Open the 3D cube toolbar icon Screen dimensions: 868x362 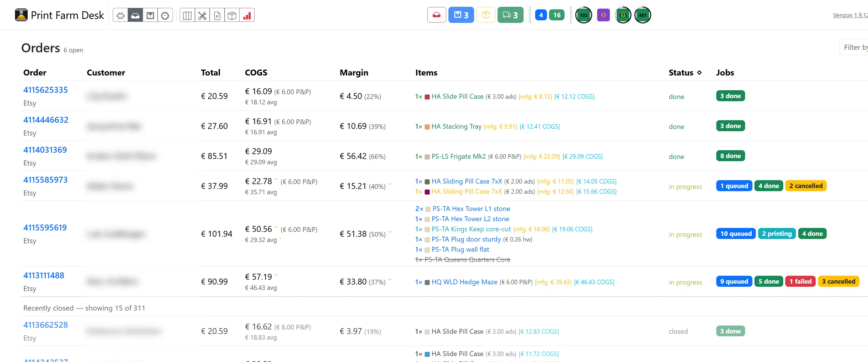232,16
